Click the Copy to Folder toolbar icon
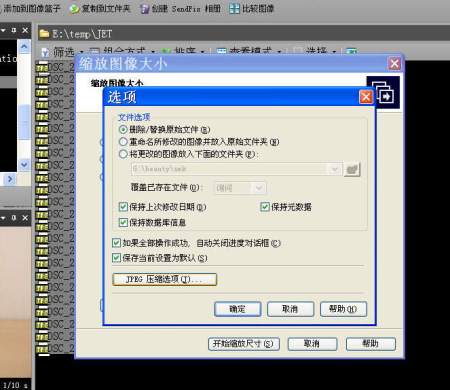 pyautogui.click(x=74, y=9)
